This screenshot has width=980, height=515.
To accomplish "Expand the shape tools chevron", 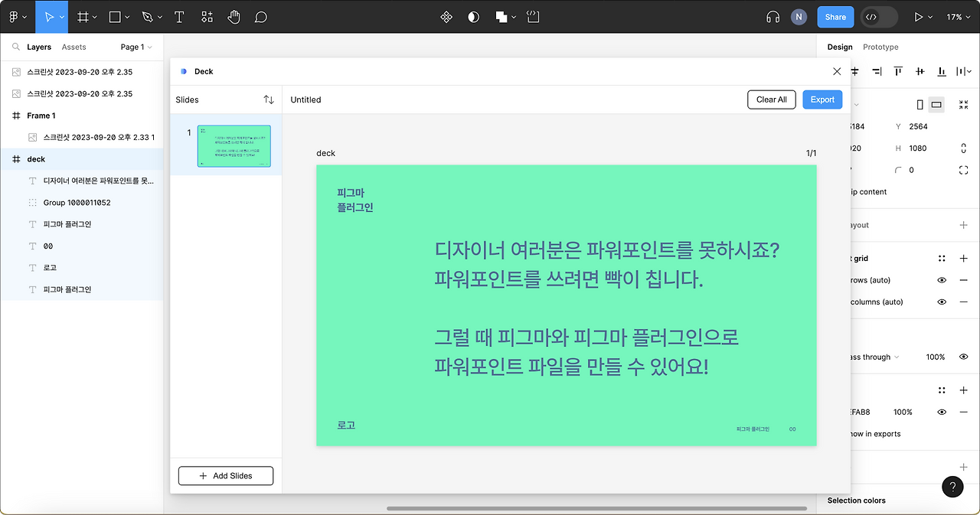I will [127, 17].
